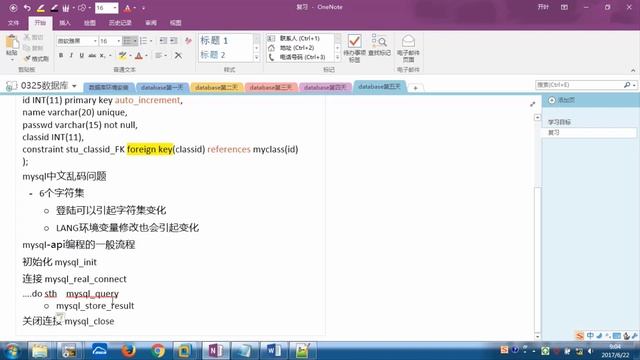Toggle full page view arrow icon

[532, 104]
